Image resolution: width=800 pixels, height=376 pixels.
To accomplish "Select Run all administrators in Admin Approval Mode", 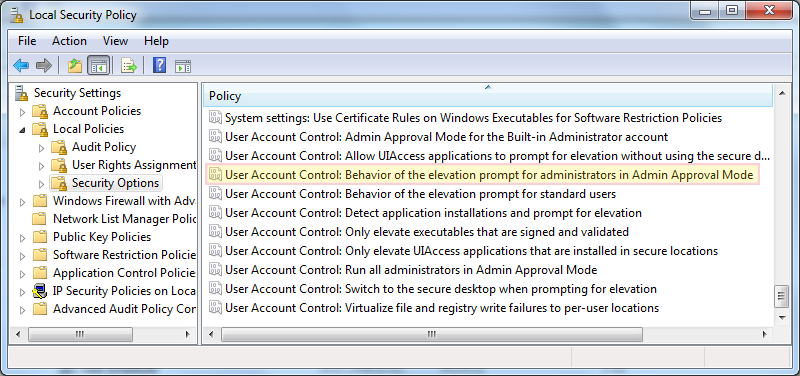I will click(411, 270).
